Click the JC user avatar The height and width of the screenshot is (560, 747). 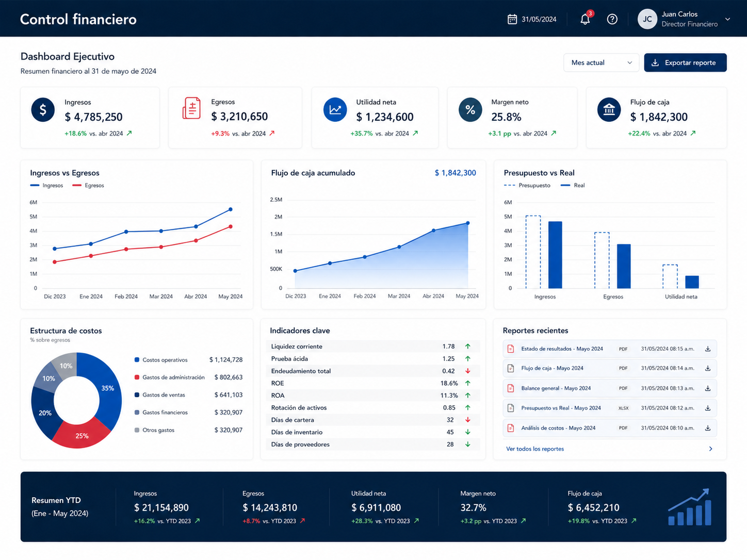tap(647, 19)
